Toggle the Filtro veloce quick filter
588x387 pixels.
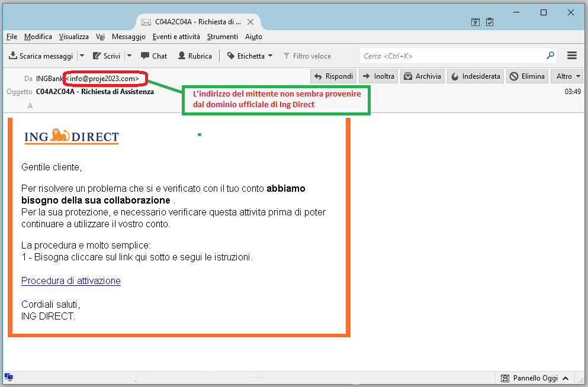click(x=307, y=56)
